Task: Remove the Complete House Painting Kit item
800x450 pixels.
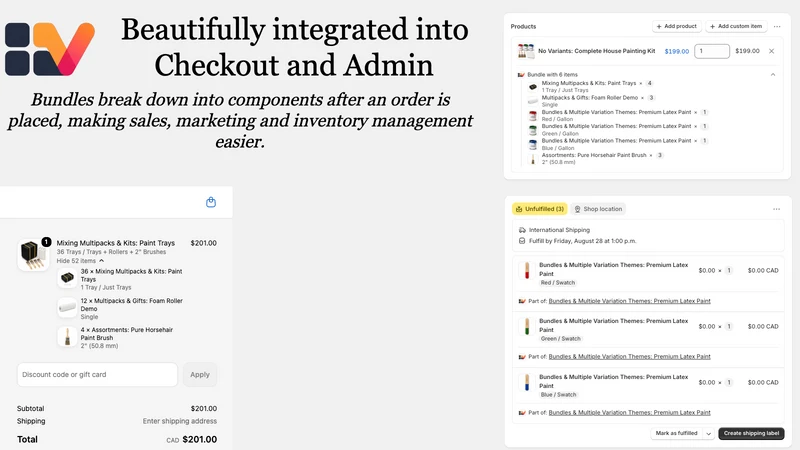Action: coord(771,51)
